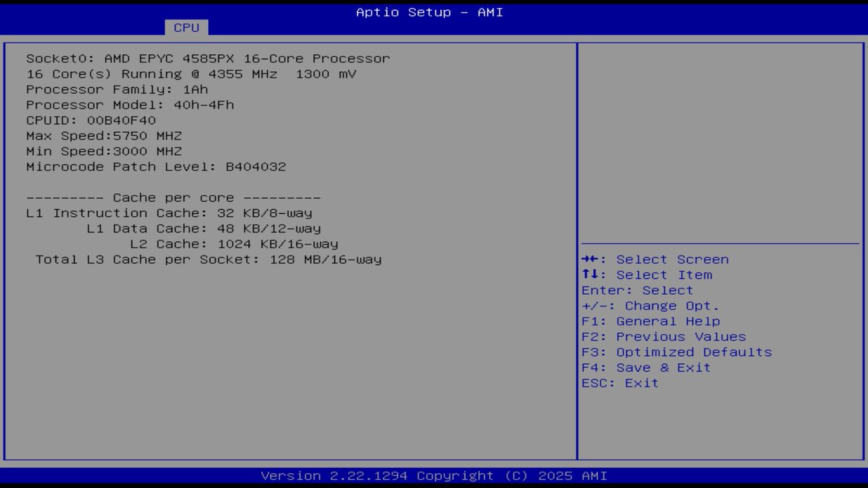Select the Max Speed: 5750 MHZ entry

tap(104, 136)
